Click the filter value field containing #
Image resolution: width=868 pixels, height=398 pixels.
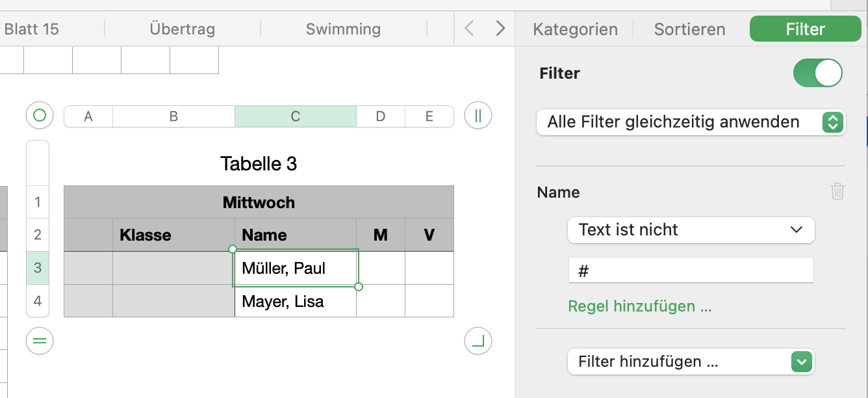(691, 271)
